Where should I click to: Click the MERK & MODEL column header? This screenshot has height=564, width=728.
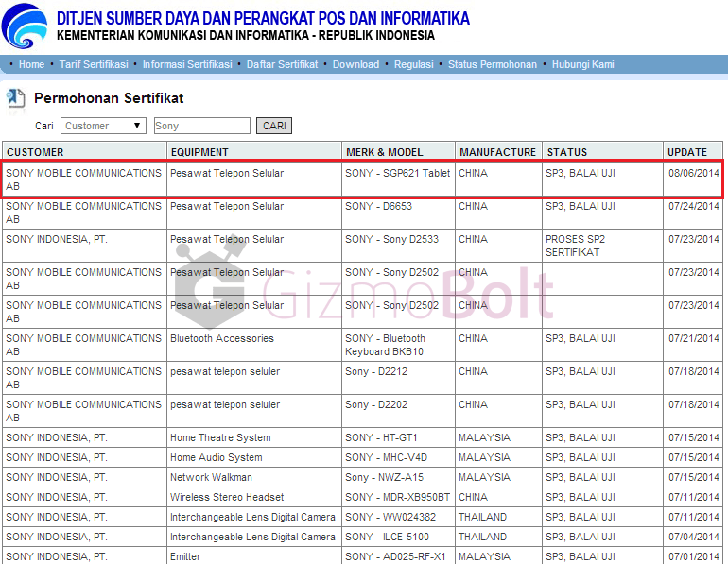pyautogui.click(x=398, y=152)
